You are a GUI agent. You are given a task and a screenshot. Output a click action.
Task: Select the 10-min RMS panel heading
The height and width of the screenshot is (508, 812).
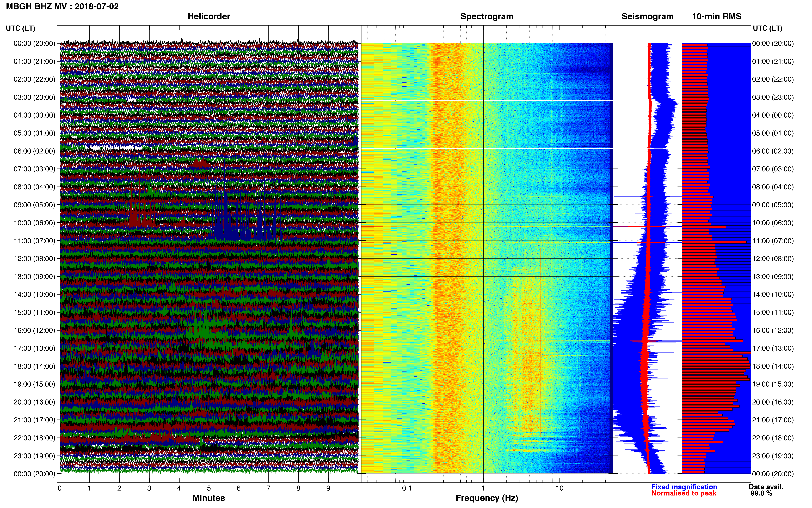pyautogui.click(x=717, y=16)
